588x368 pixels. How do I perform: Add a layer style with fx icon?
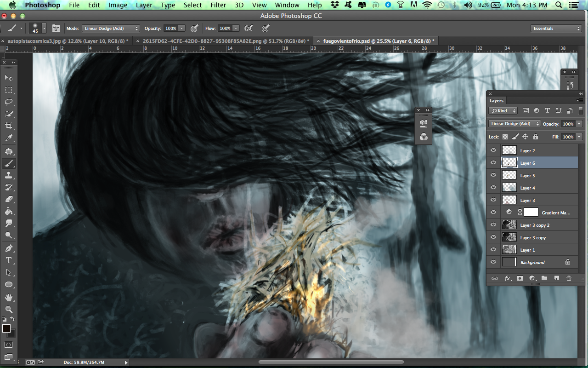[x=508, y=278]
